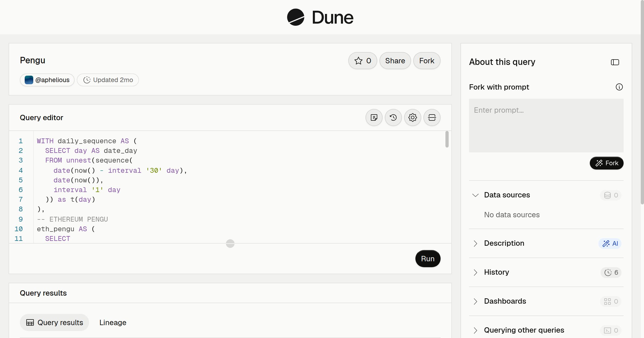Click the Data sources count badge
The image size is (644, 338).
(x=611, y=195)
